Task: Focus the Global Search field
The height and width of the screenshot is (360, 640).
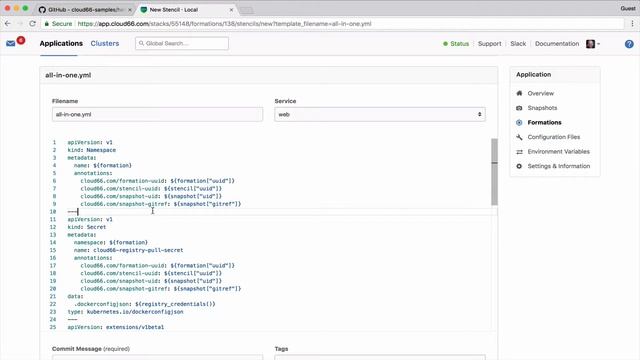Action: [182, 43]
